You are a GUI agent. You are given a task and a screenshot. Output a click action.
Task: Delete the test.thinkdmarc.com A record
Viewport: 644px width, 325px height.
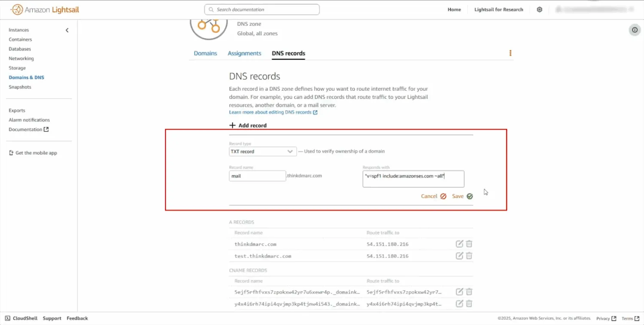tap(469, 256)
